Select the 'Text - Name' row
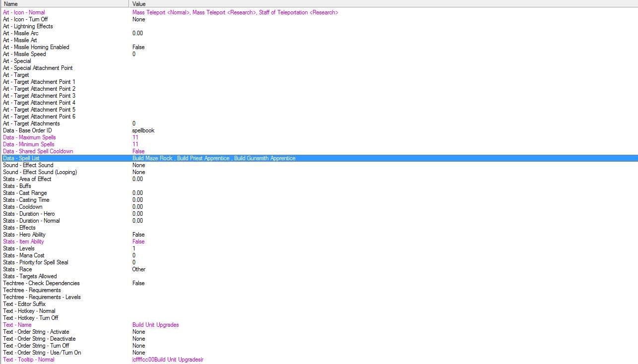Screen dimensions: 638x364 pos(319,325)
